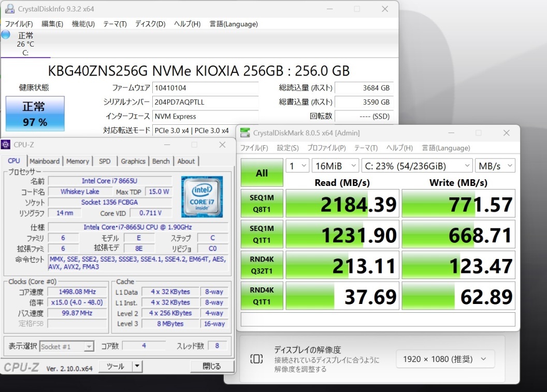Run the RND4K Q1T1 test
This screenshot has width=547, height=392.
click(x=262, y=295)
